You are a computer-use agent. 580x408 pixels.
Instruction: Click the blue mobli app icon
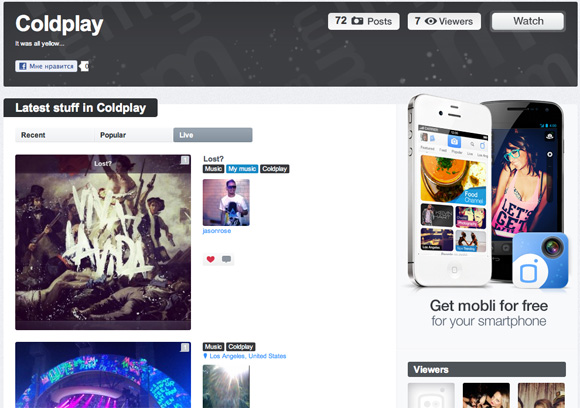(x=540, y=260)
